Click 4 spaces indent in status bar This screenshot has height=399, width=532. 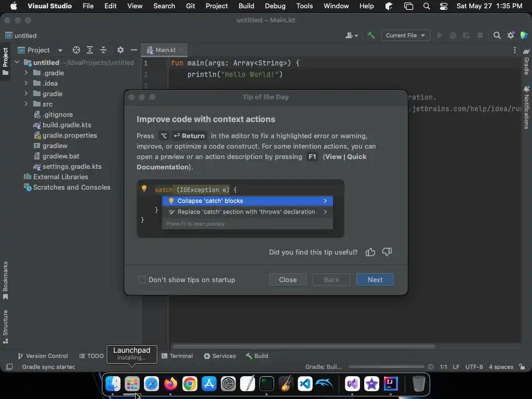(x=501, y=367)
